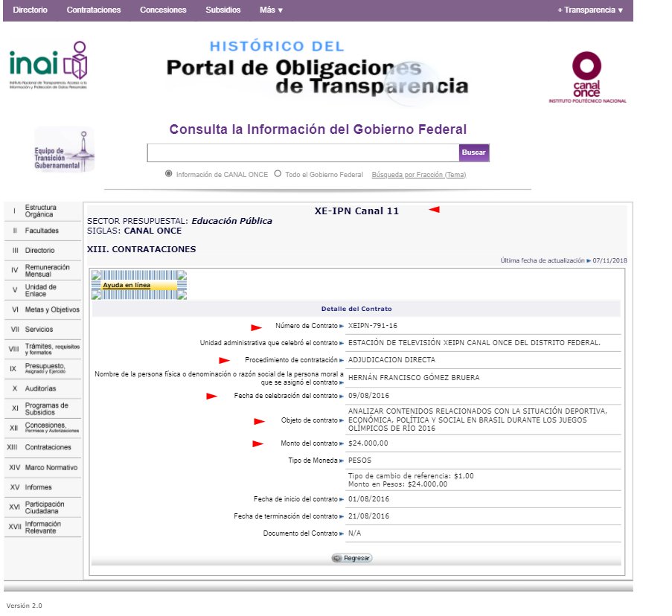Viewport: 672px width, 616px height.
Task: Click the start date 01/08/2016
Action: coord(368,499)
